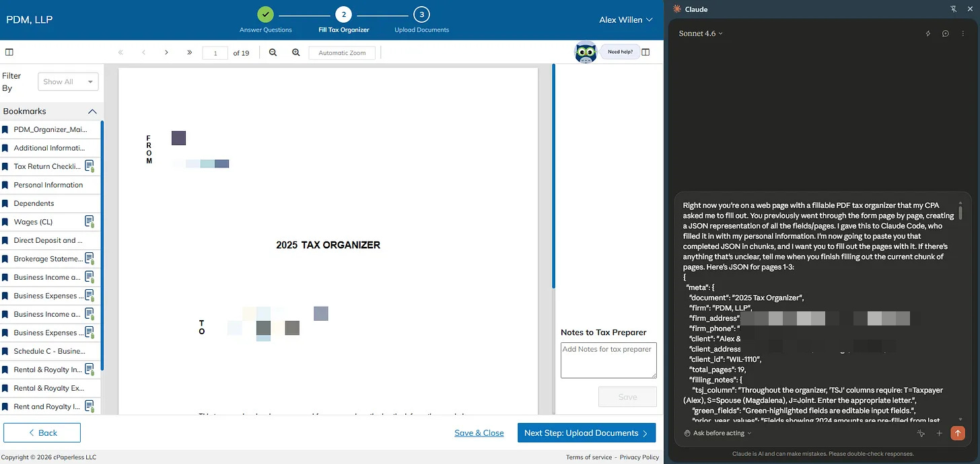Image resolution: width=980 pixels, height=464 pixels.
Task: Click the Claude logo icon
Action: [677, 9]
